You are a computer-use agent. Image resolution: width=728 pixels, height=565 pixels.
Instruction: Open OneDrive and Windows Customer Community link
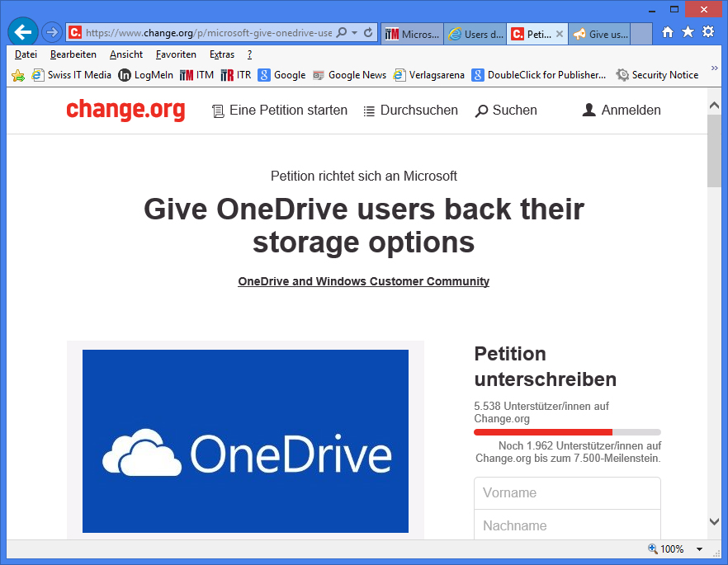[363, 281]
